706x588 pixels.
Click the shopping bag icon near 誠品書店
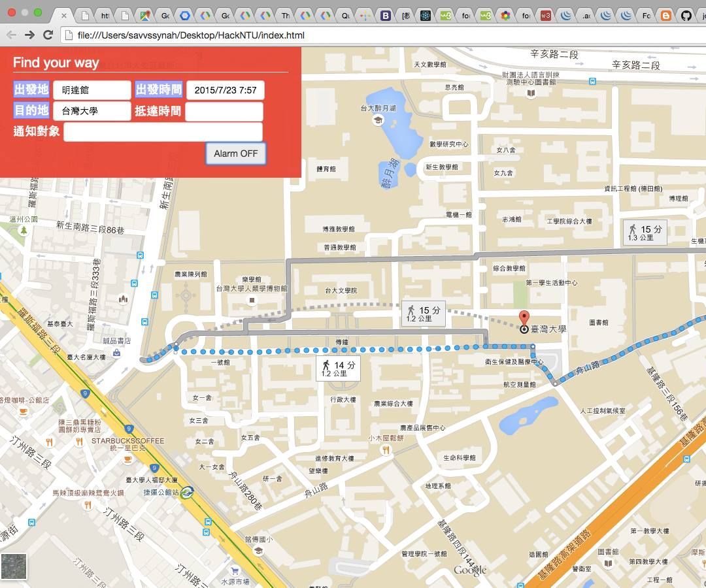click(116, 352)
